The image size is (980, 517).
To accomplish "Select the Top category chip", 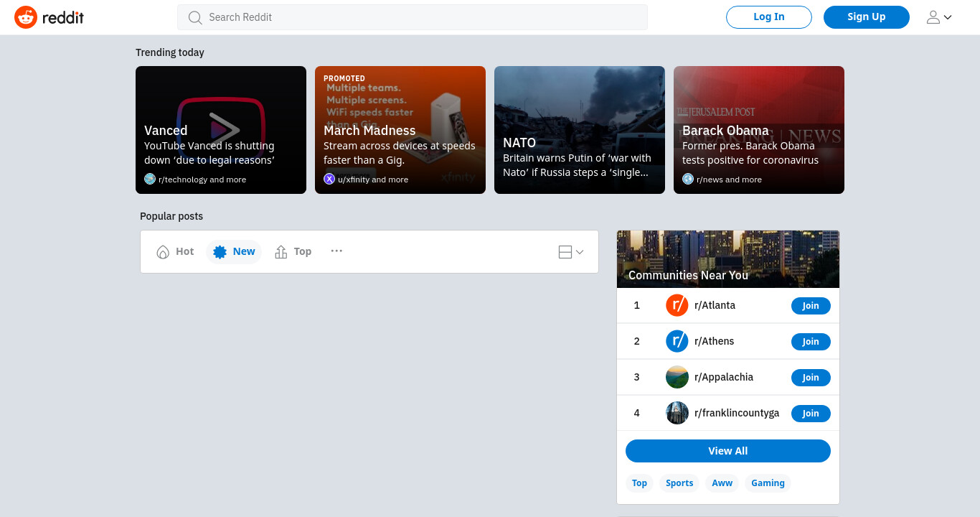I will point(639,483).
